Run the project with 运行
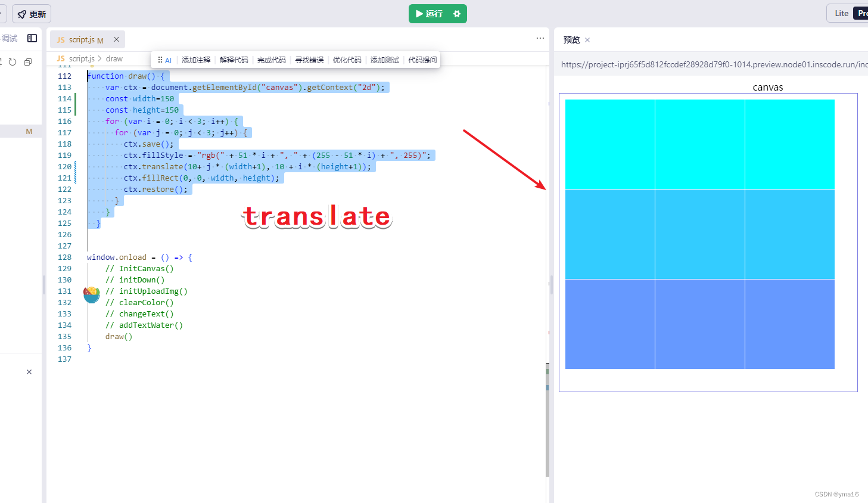This screenshot has height=503, width=868. point(429,14)
